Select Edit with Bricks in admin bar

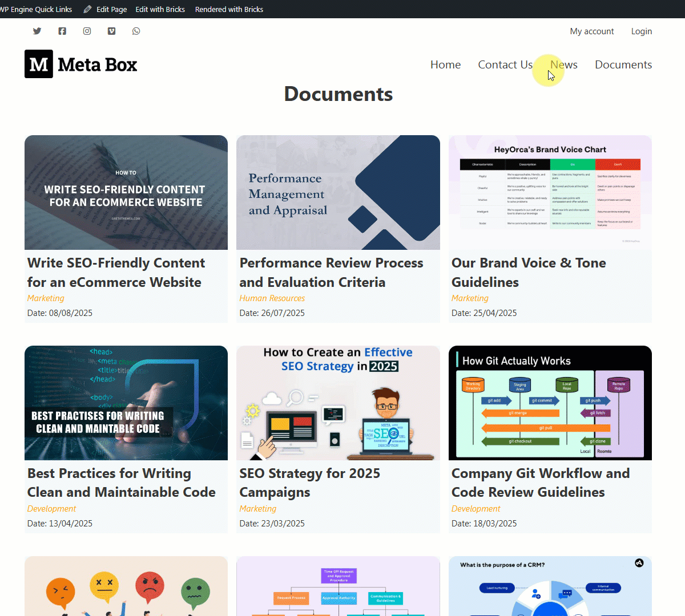pos(160,9)
